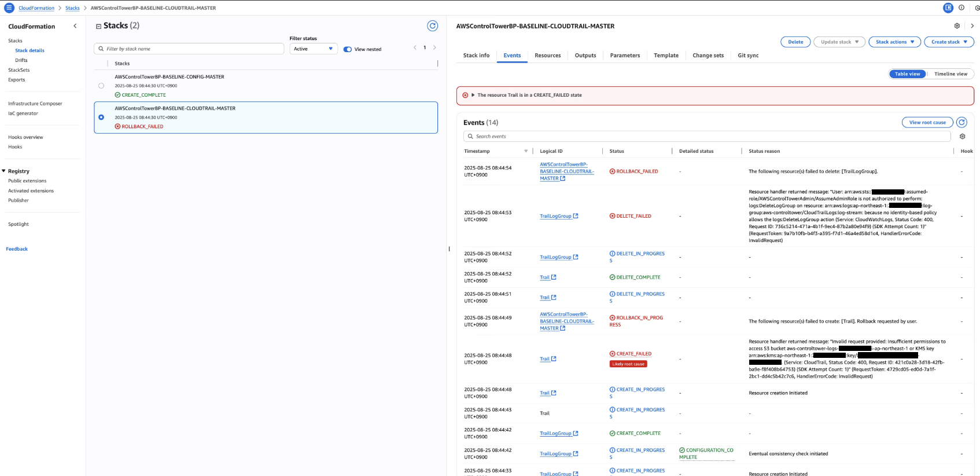Open TrailLogGroup link in CREATE_COMPLETE row
Image resolution: width=980 pixels, height=476 pixels.
[559, 433]
